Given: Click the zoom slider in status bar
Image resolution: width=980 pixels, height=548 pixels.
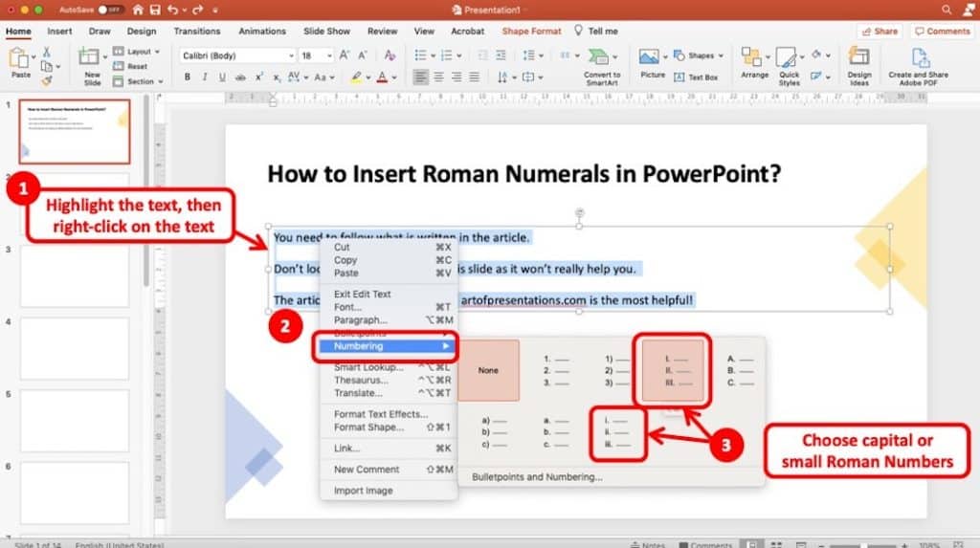Looking at the screenshot, I should pyautogui.click(x=862, y=545).
